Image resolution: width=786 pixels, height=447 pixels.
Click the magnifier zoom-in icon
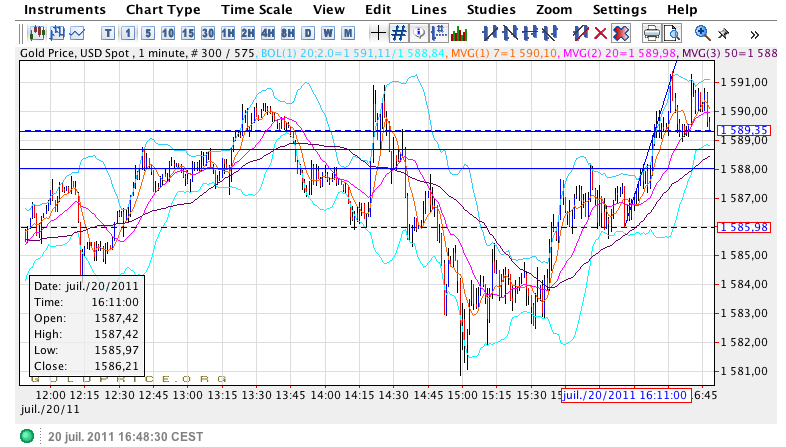tap(702, 33)
